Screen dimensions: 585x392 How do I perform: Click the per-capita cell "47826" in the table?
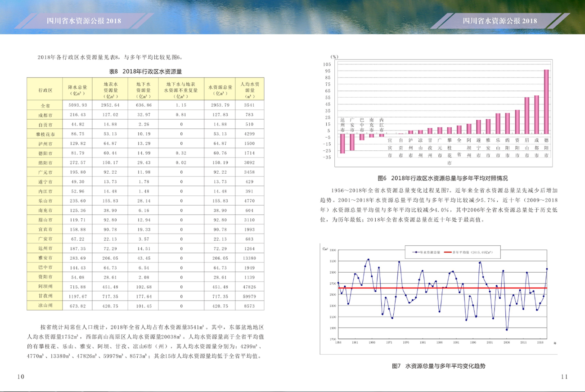(x=250, y=286)
